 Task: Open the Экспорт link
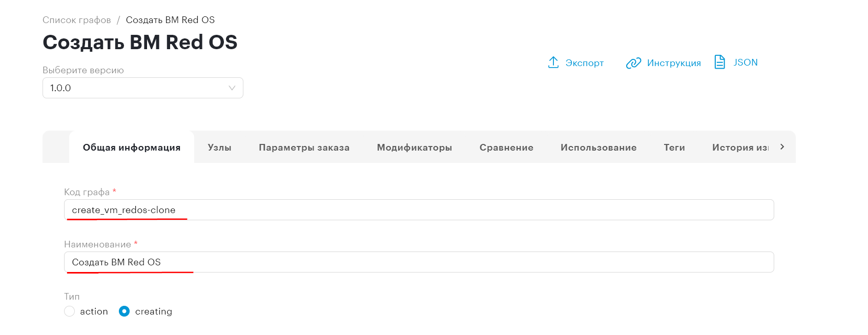click(585, 62)
